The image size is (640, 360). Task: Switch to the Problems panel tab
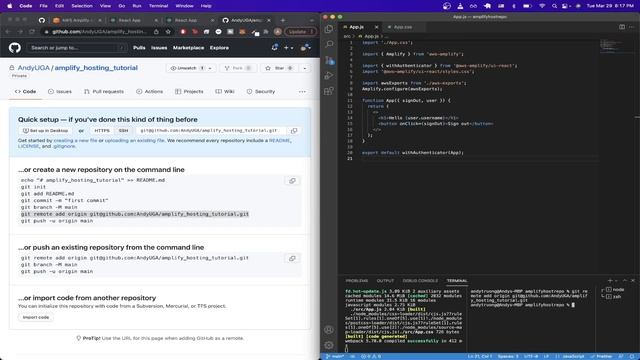[357, 280]
